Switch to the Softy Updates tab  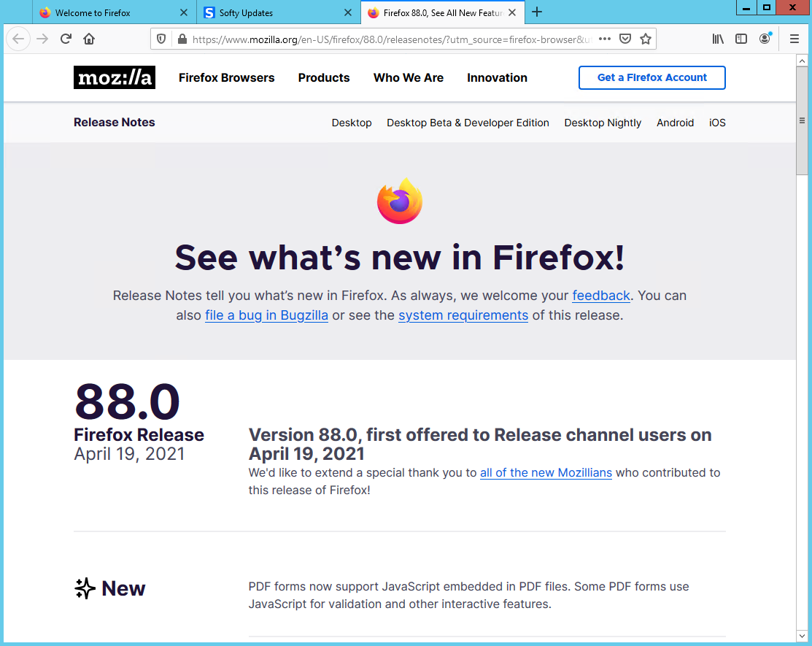point(279,12)
